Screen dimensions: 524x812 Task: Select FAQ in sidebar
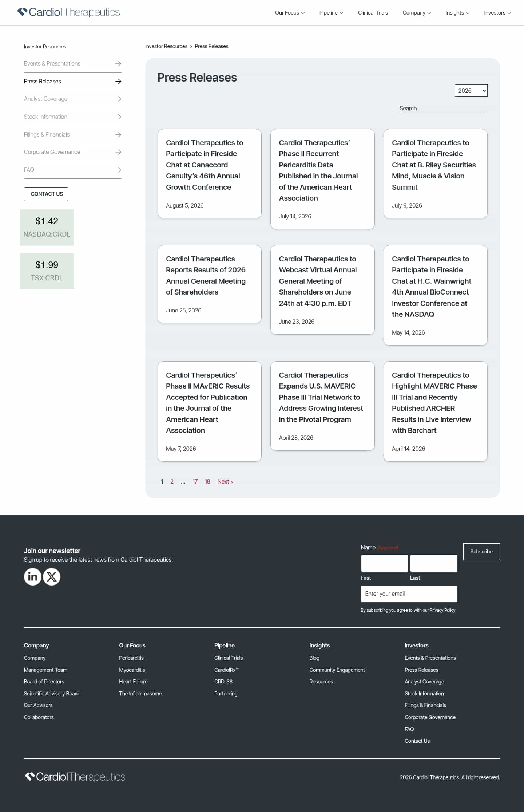tap(29, 170)
